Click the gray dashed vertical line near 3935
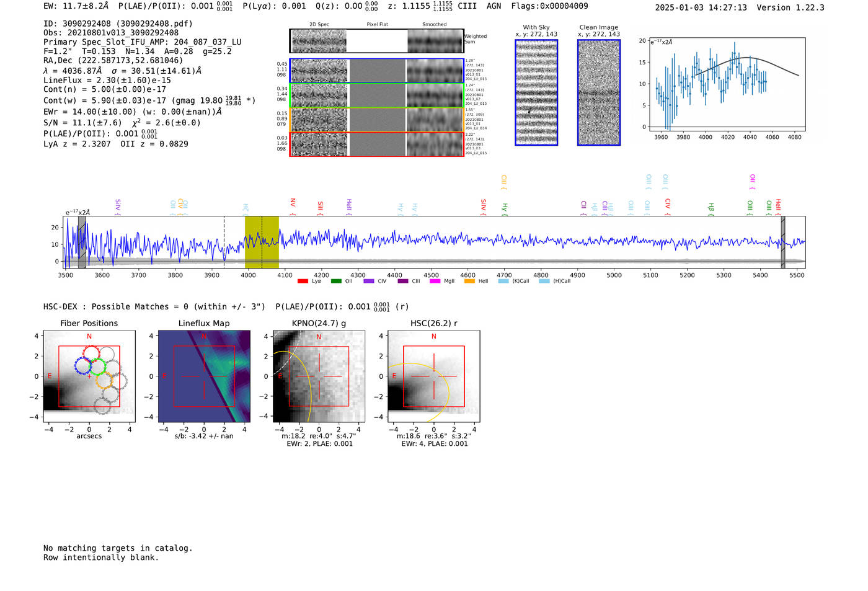 click(x=224, y=242)
